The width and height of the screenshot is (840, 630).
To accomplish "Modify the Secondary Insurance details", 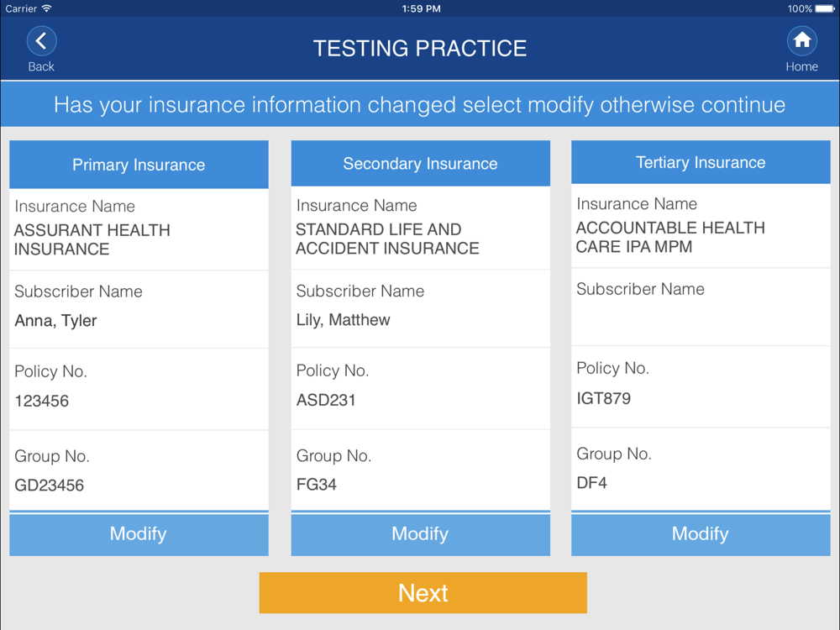I will click(420, 534).
